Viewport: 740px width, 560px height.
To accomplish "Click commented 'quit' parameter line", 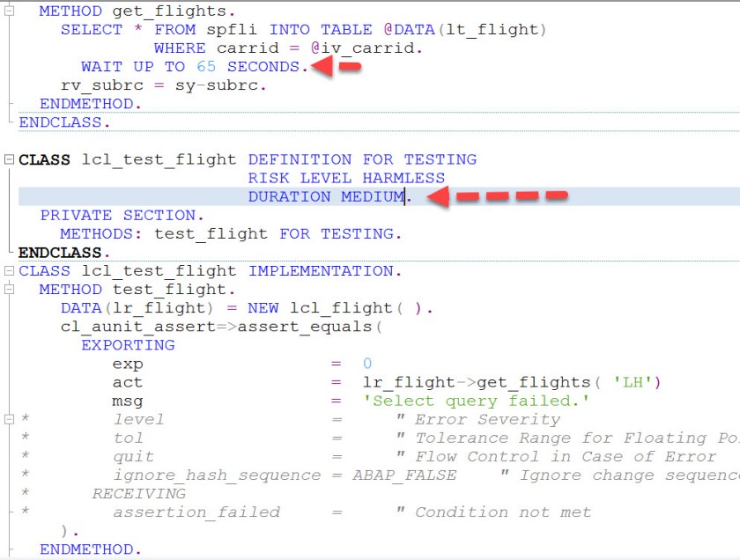I will 134,456.
